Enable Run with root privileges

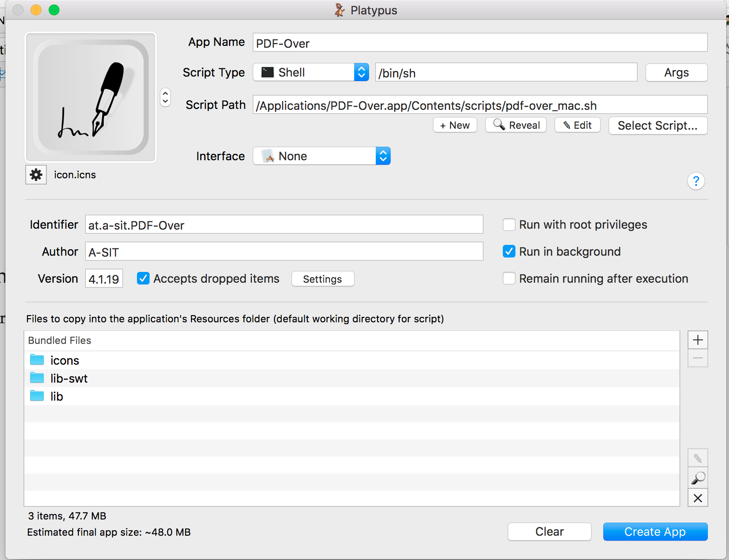(509, 225)
